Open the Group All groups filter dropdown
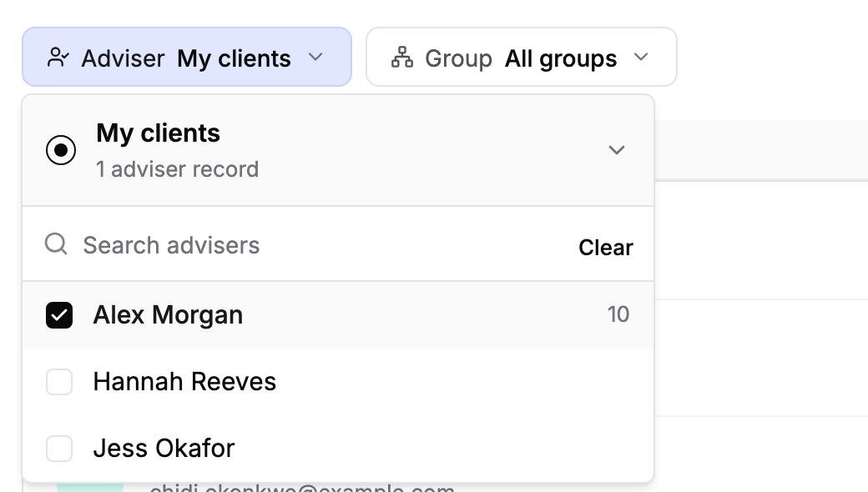The height and width of the screenshot is (492, 868). click(521, 57)
